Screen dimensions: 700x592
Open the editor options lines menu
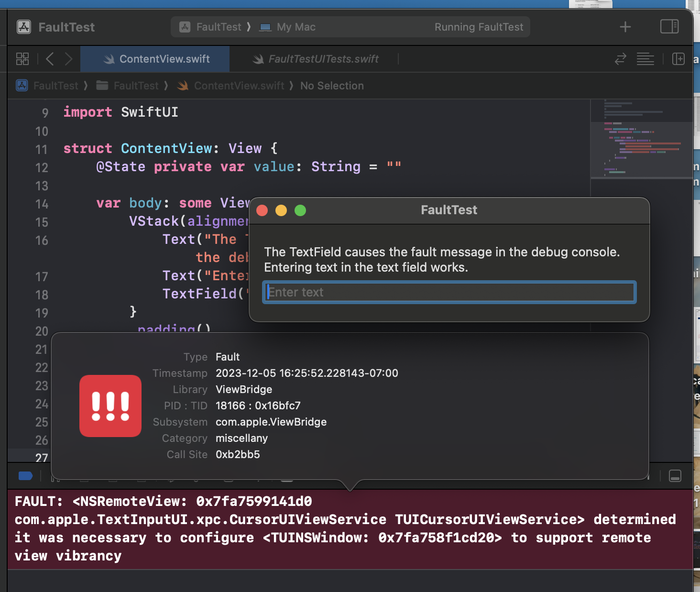(645, 59)
